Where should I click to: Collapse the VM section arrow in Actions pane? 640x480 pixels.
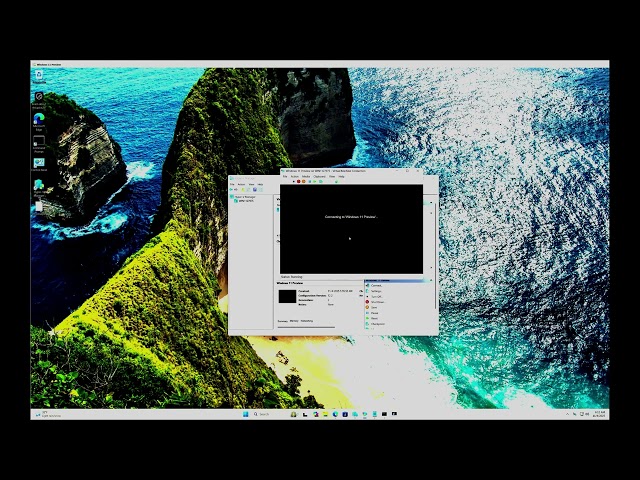[x=431, y=280]
